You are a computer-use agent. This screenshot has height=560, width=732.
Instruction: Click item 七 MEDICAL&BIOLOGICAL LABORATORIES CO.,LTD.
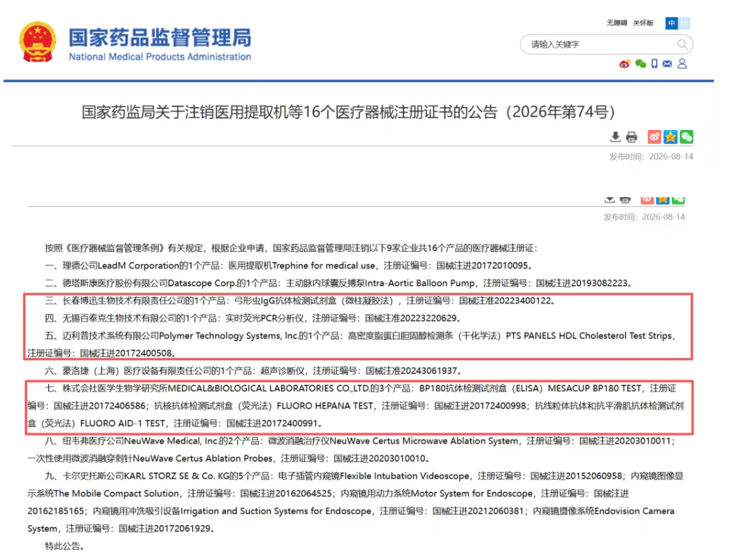(x=355, y=406)
